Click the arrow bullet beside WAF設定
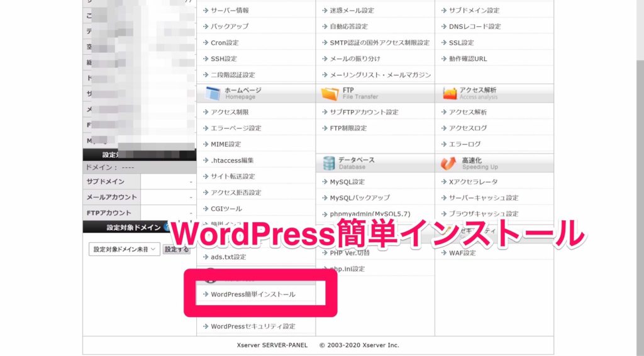The height and width of the screenshot is (356, 644). (x=445, y=253)
